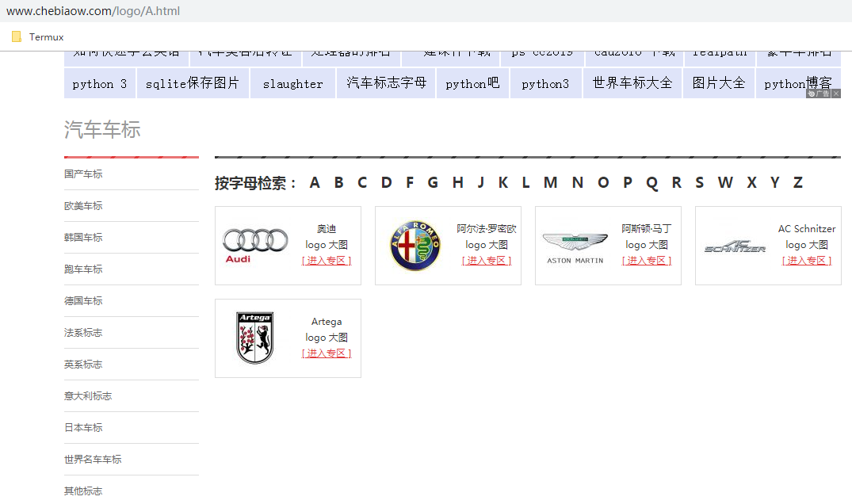Open 德国车标 sidebar category
The height and width of the screenshot is (504, 852).
[83, 300]
